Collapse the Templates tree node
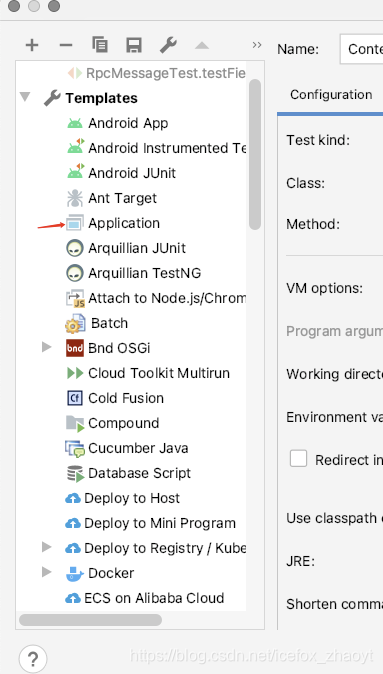Image resolution: width=383 pixels, height=674 pixels. pyautogui.click(x=25, y=96)
